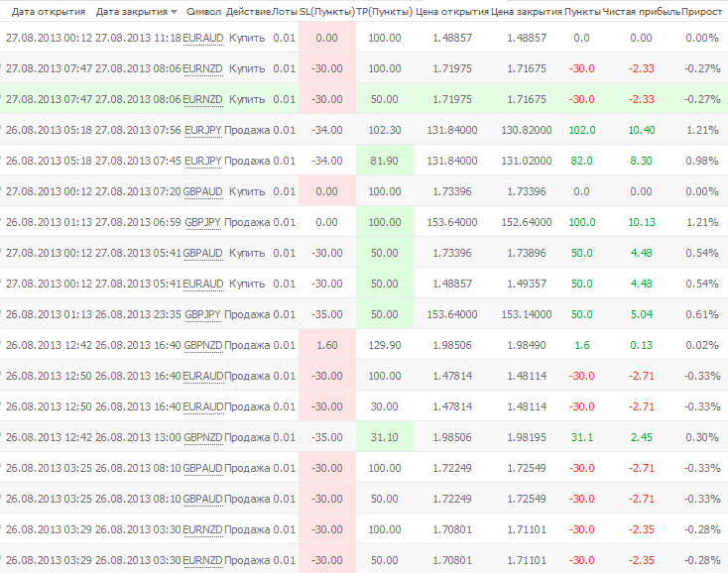Open EURNZD symbol in the green highlighted row
This screenshot has height=573, width=728.
pyautogui.click(x=203, y=99)
